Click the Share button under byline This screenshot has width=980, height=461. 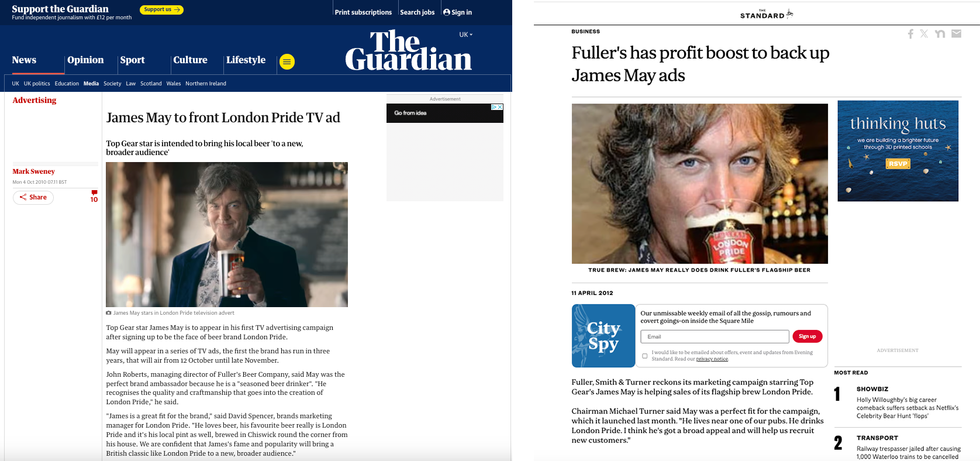pos(33,198)
